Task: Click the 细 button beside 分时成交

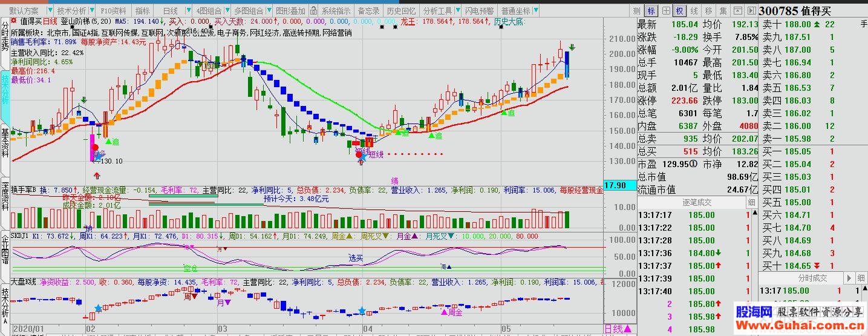Action: pyautogui.click(x=861, y=278)
